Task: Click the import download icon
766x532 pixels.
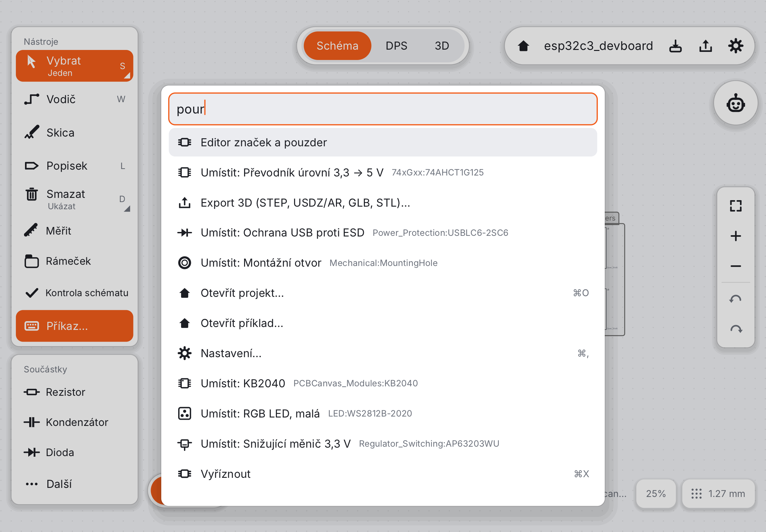Action: (x=676, y=46)
